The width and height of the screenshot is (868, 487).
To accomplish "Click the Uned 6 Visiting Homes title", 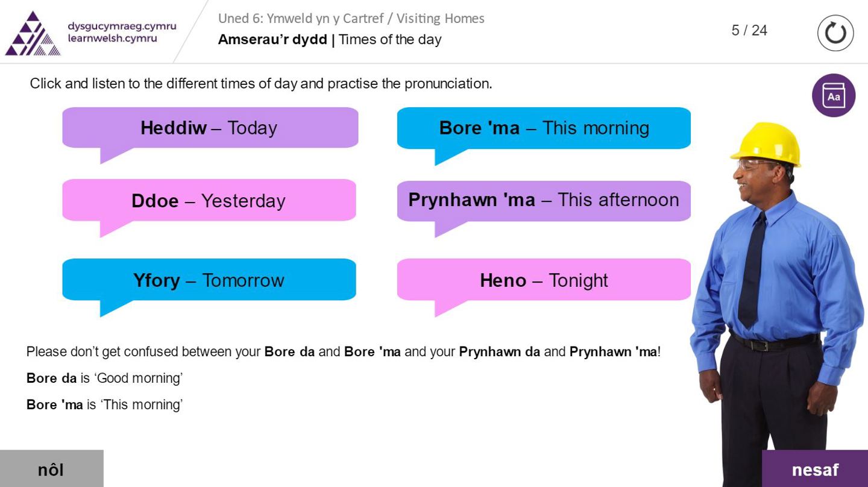I will 351,19.
